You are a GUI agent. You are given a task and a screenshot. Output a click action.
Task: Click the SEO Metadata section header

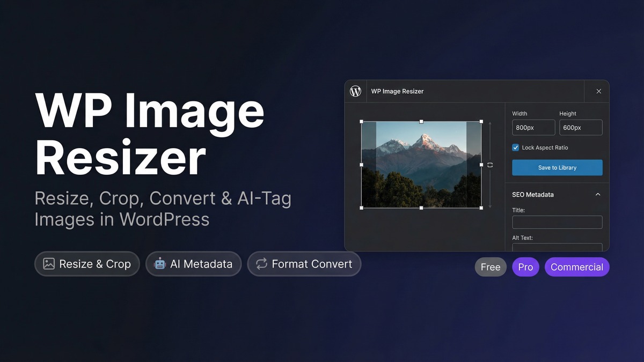[557, 195]
